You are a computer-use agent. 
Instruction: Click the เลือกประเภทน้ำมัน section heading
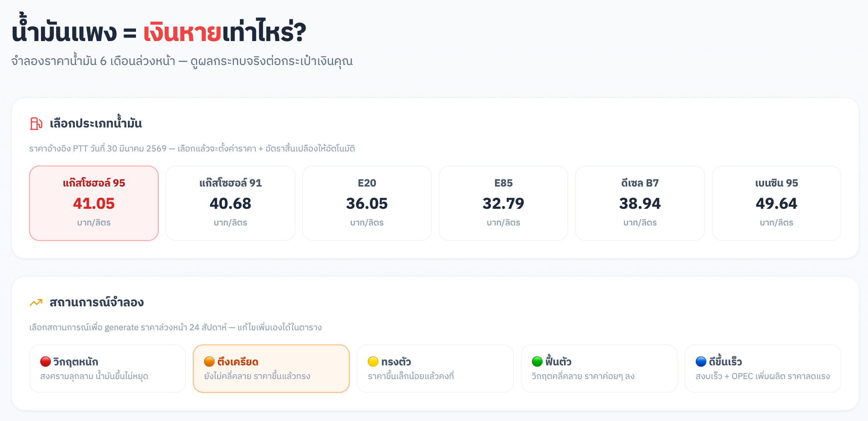[x=96, y=124]
